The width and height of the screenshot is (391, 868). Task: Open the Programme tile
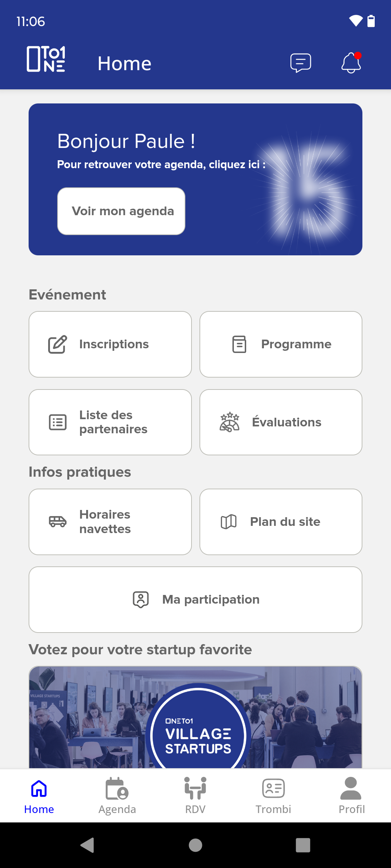point(281,344)
